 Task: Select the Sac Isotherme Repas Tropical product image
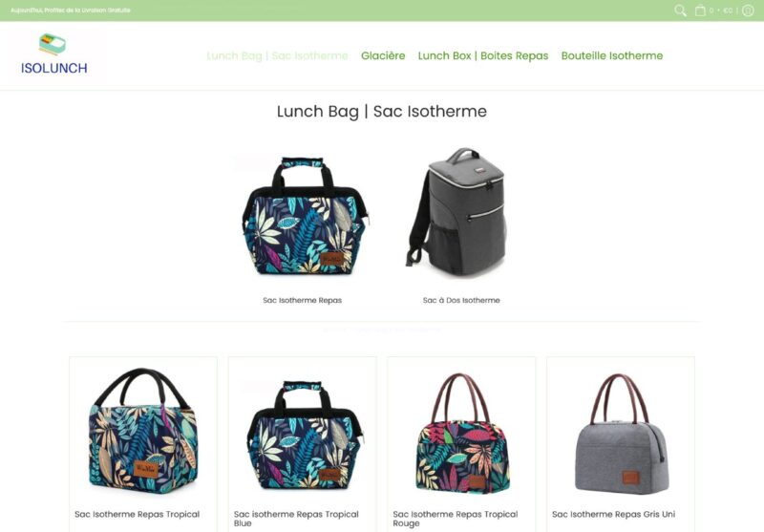point(143,432)
